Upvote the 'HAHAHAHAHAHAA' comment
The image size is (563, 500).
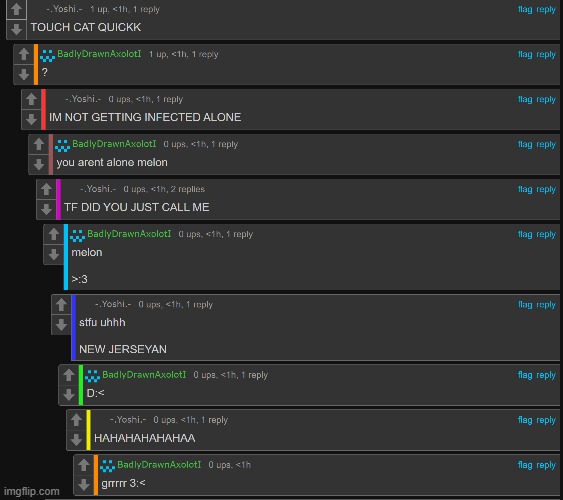point(76,420)
